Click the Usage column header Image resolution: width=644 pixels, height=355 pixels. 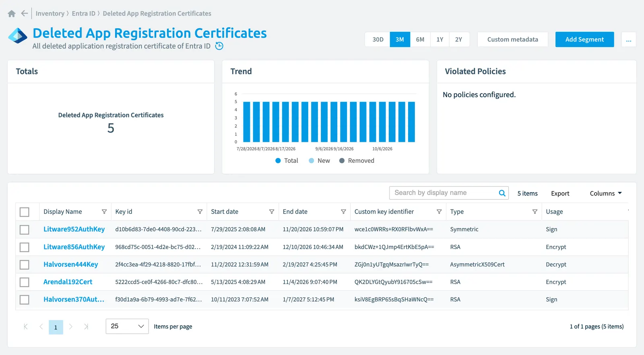pyautogui.click(x=554, y=212)
